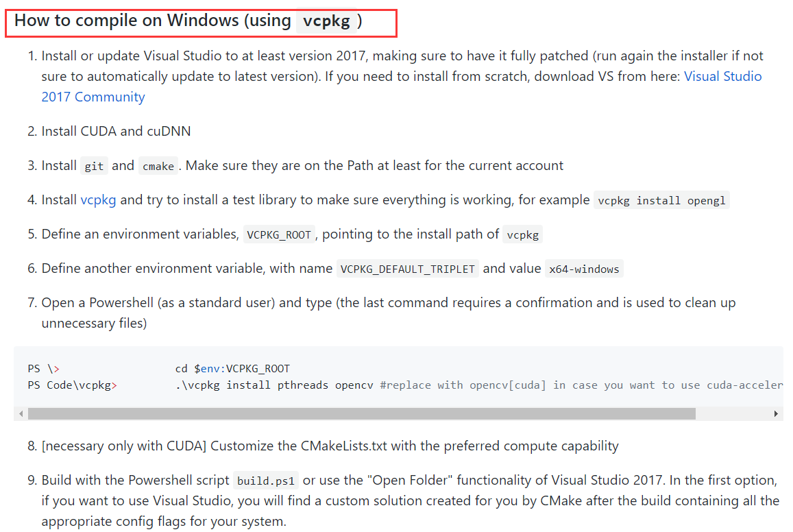This screenshot has height=532, width=793.
Task: Select the git inline code snippet
Action: pyautogui.click(x=93, y=165)
